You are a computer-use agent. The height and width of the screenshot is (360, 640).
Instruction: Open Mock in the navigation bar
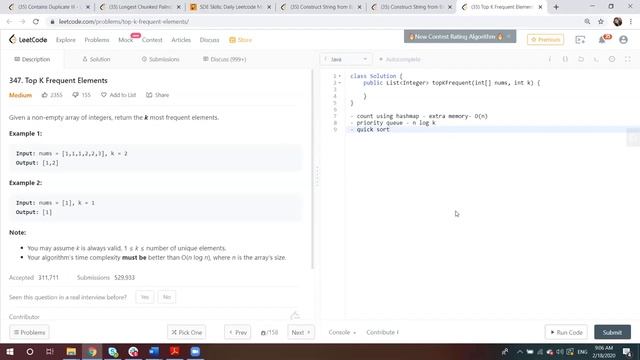[125, 40]
